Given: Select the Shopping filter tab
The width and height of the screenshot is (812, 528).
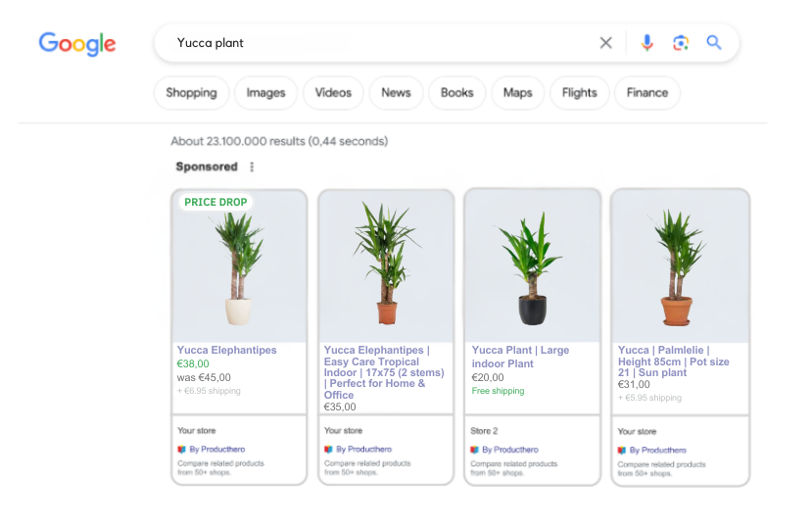Looking at the screenshot, I should tap(191, 93).
